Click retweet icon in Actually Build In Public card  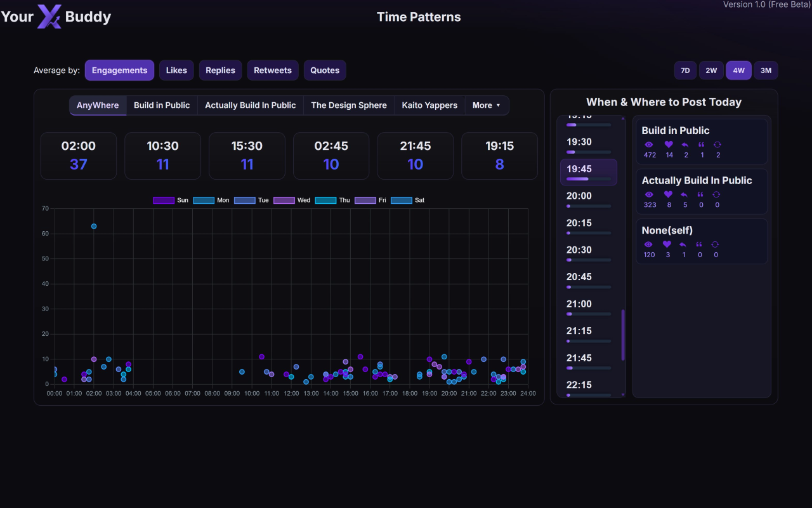[716, 195]
